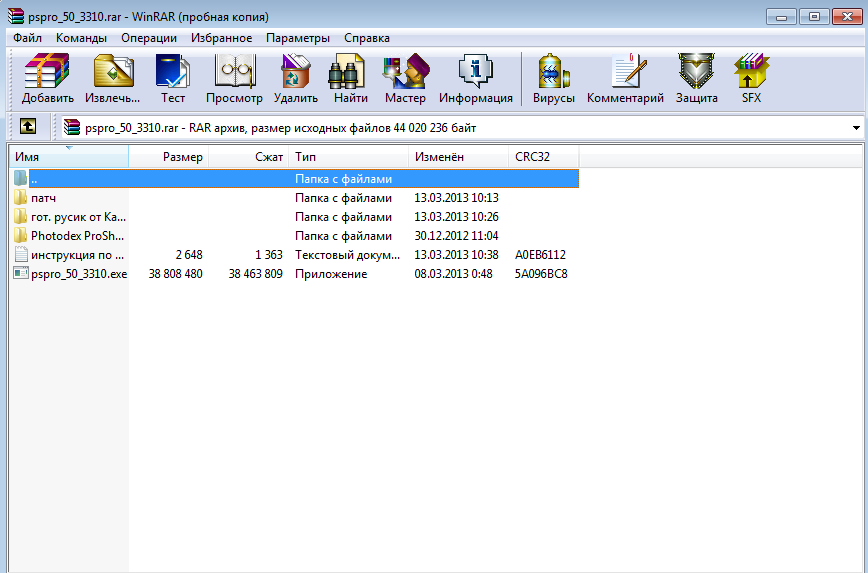Show archive Информация icon
This screenshot has height=573, width=868.
[476, 71]
